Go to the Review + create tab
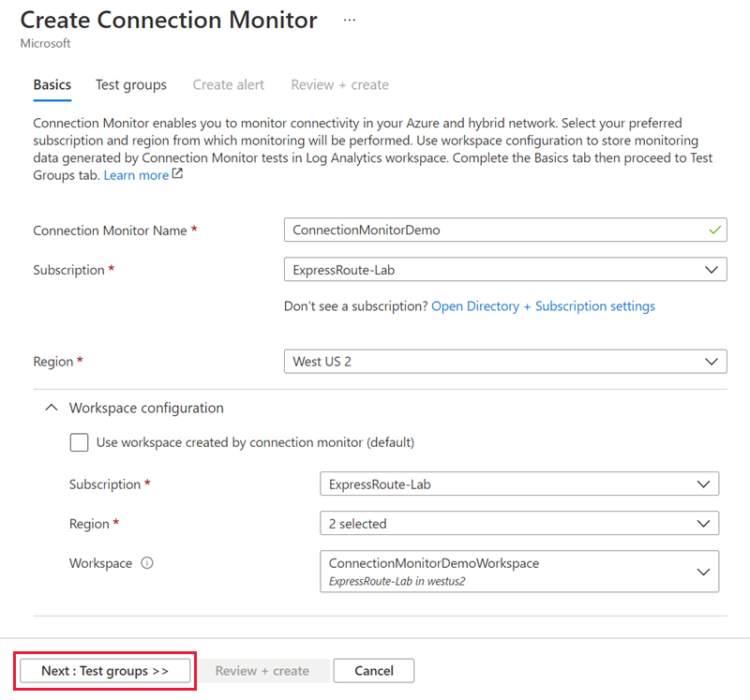Viewport: 750px width, 700px height. coord(339,85)
